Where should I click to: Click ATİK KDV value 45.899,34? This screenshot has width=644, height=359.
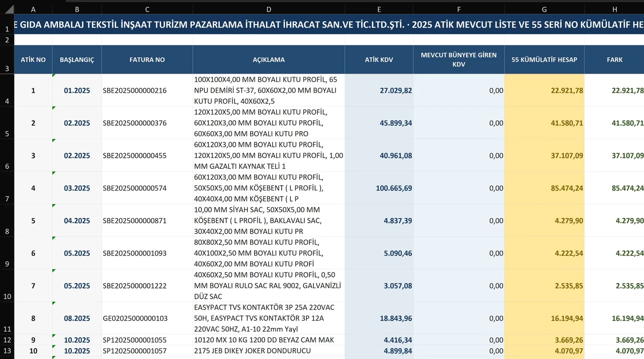(379, 123)
